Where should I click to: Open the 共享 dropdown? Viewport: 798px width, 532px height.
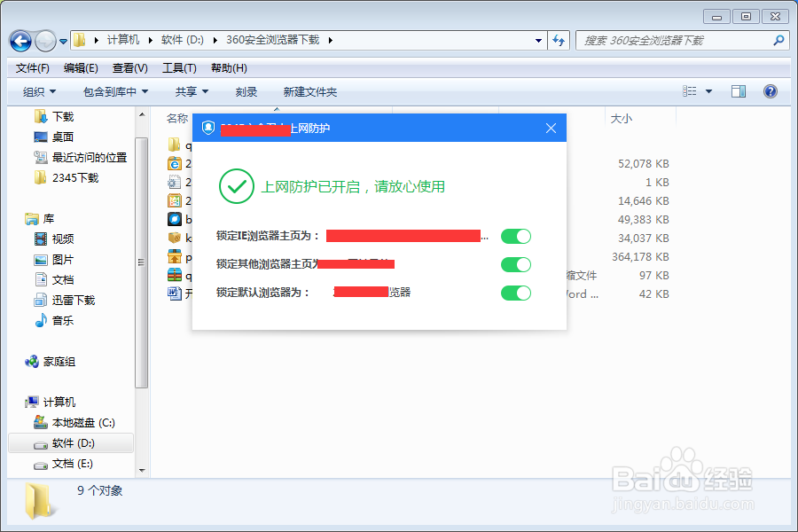pos(192,91)
